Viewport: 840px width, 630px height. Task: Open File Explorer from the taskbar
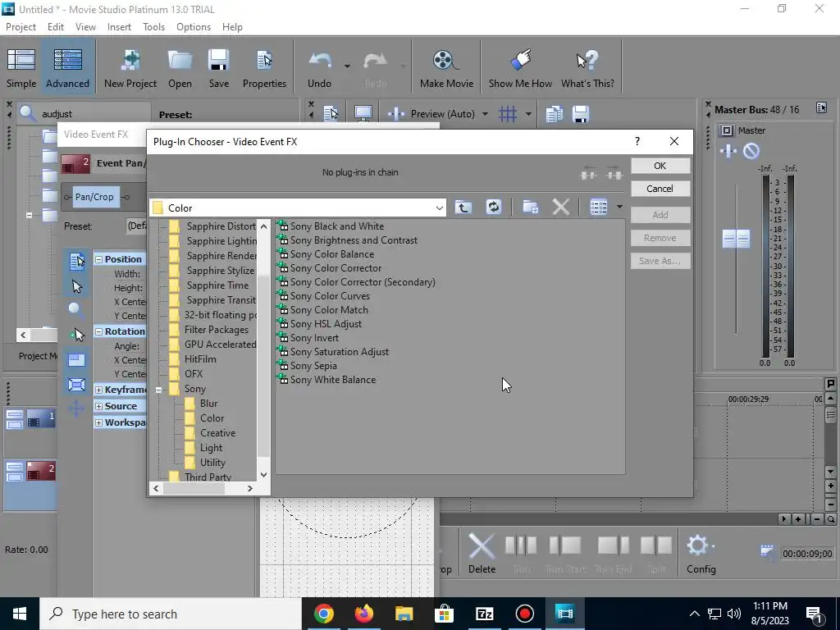404,614
